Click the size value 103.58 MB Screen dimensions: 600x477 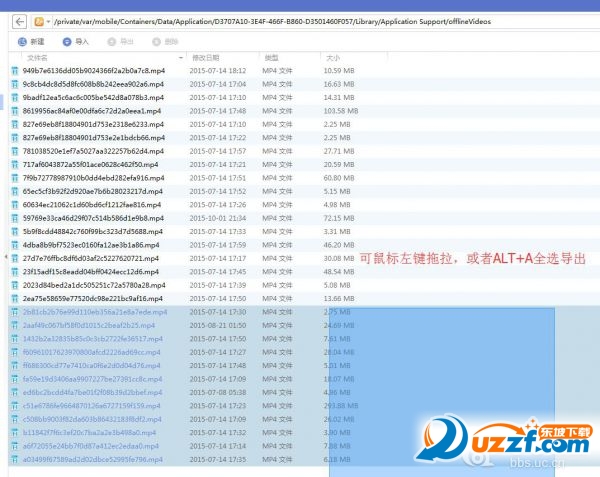[341, 111]
